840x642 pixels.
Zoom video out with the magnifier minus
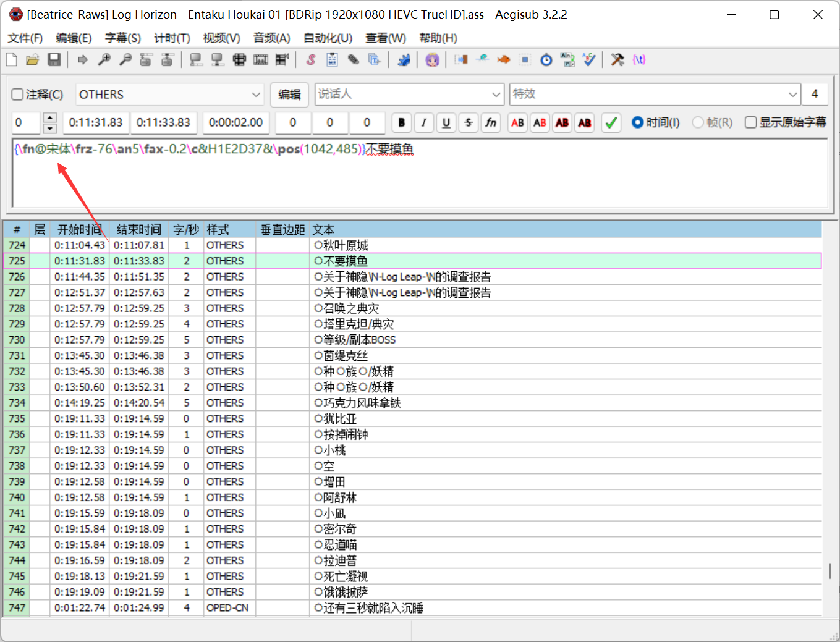point(125,60)
